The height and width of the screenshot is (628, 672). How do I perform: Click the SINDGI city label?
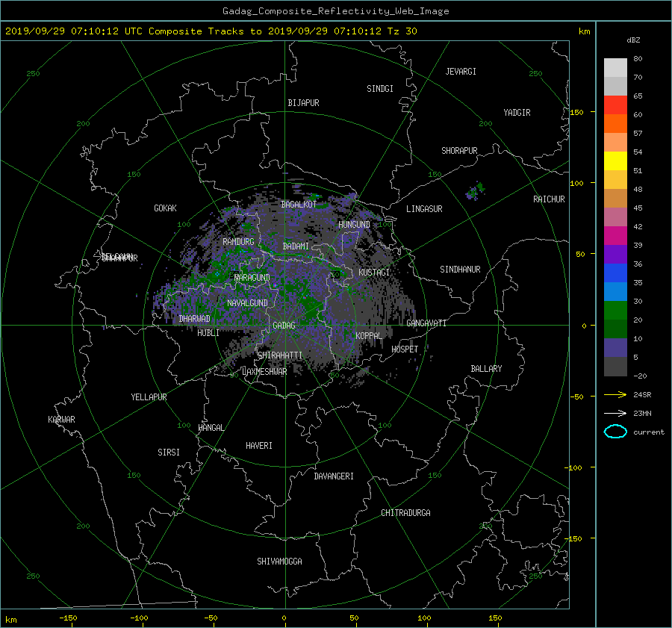tap(380, 89)
